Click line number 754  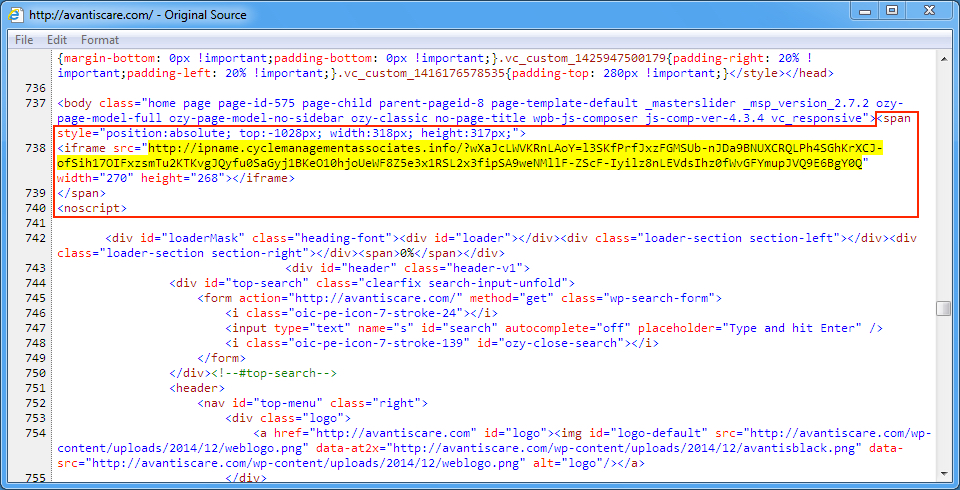34,432
